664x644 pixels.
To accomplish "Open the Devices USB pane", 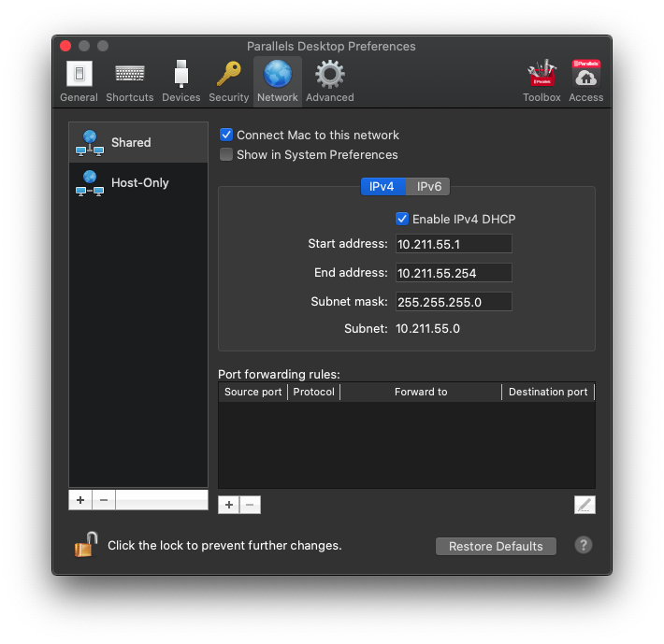I will tap(180, 81).
